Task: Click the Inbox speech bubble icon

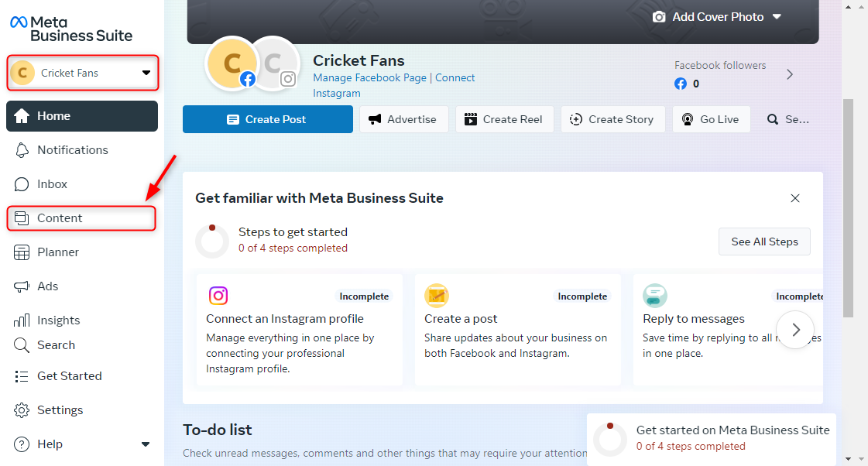Action: coord(22,184)
